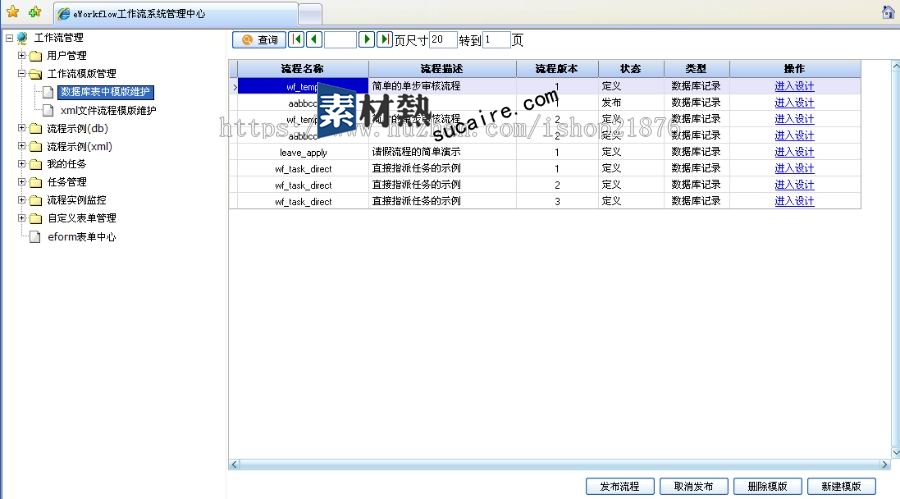The width and height of the screenshot is (900, 499).
Task: Click the 工作流管理 globe icon
Action: pos(22,38)
